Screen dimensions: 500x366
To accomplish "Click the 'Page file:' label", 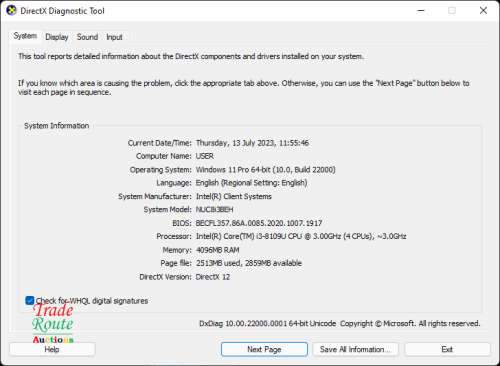I will pyautogui.click(x=176, y=263).
